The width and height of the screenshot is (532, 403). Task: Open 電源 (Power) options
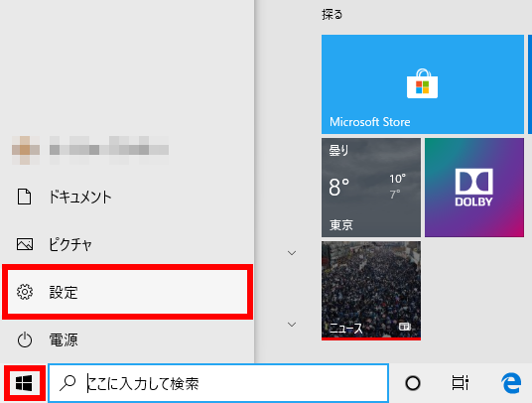(x=128, y=339)
